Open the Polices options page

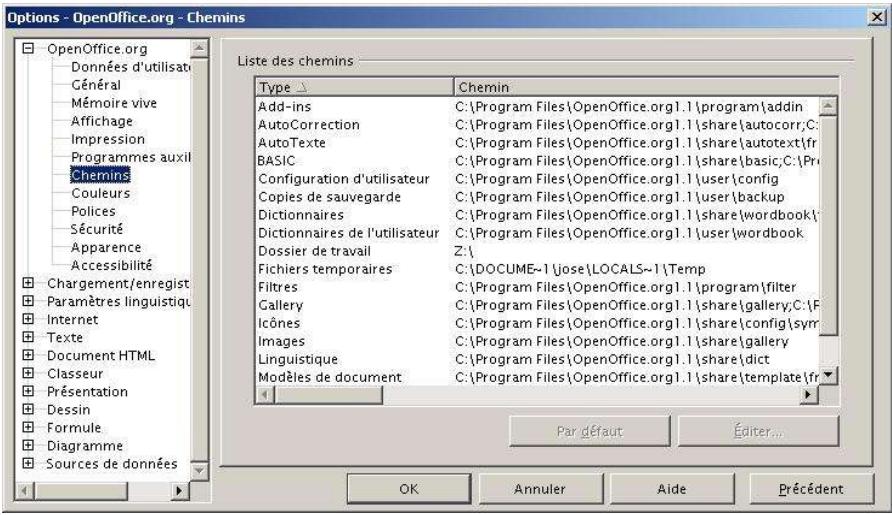pos(93,211)
